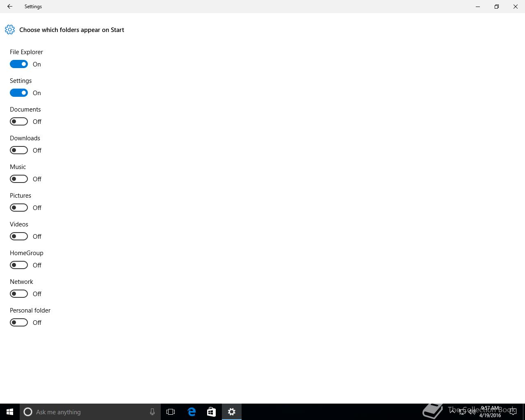Click the microphone icon in search box

(x=152, y=412)
